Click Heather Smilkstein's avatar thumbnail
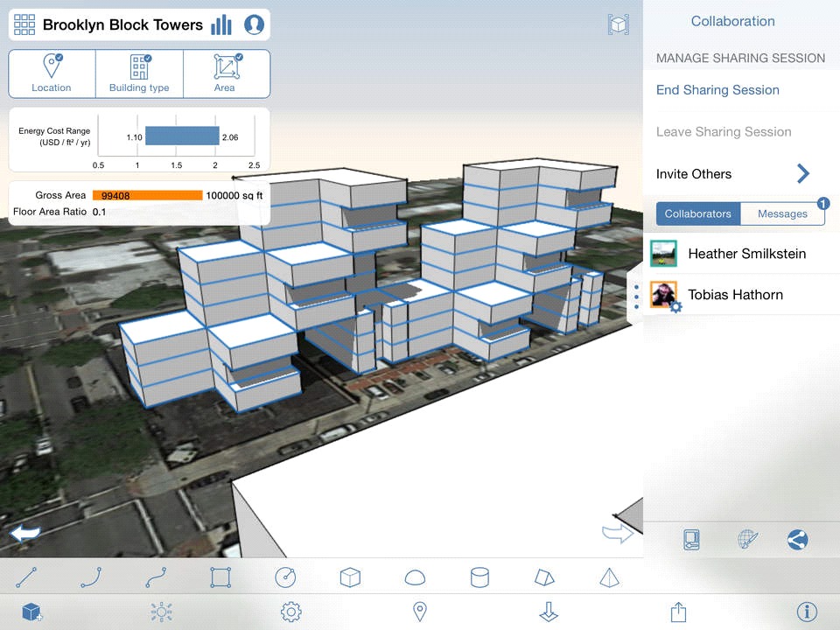The width and height of the screenshot is (840, 630). [664, 254]
